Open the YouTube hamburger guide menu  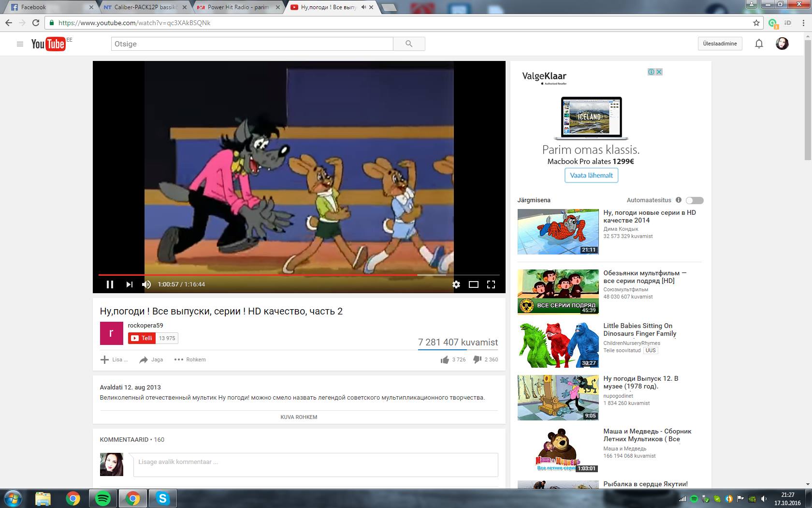tap(20, 44)
